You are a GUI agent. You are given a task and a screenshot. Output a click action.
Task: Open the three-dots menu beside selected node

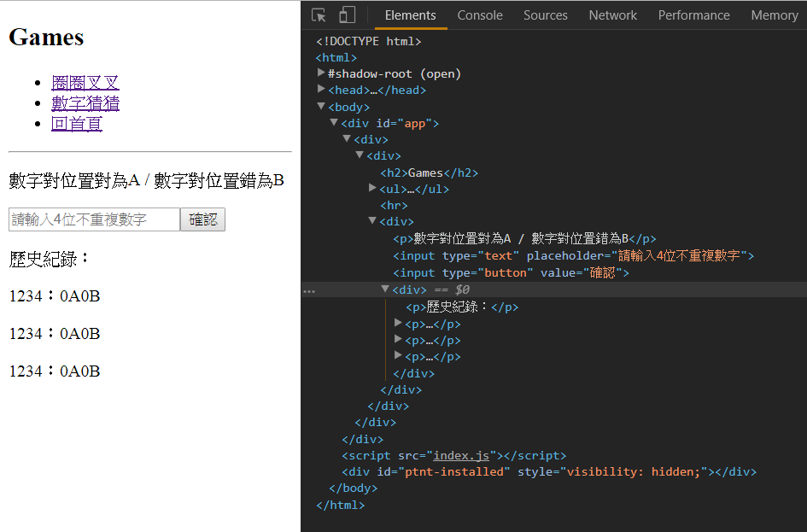[x=309, y=291]
